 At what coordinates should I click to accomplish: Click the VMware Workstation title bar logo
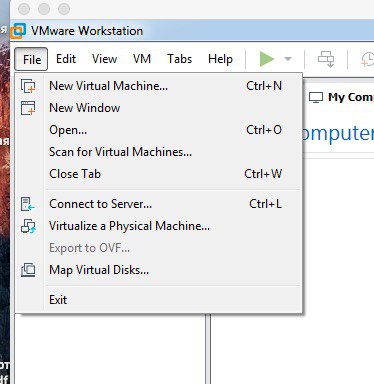[x=18, y=31]
